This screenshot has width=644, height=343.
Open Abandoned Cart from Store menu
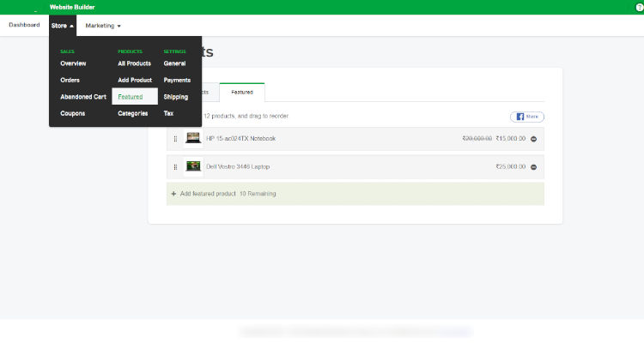tap(83, 97)
